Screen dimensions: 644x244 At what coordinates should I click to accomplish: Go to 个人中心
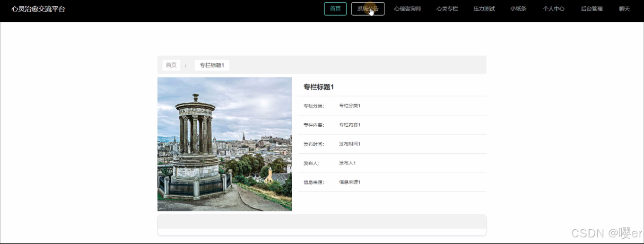[554, 9]
